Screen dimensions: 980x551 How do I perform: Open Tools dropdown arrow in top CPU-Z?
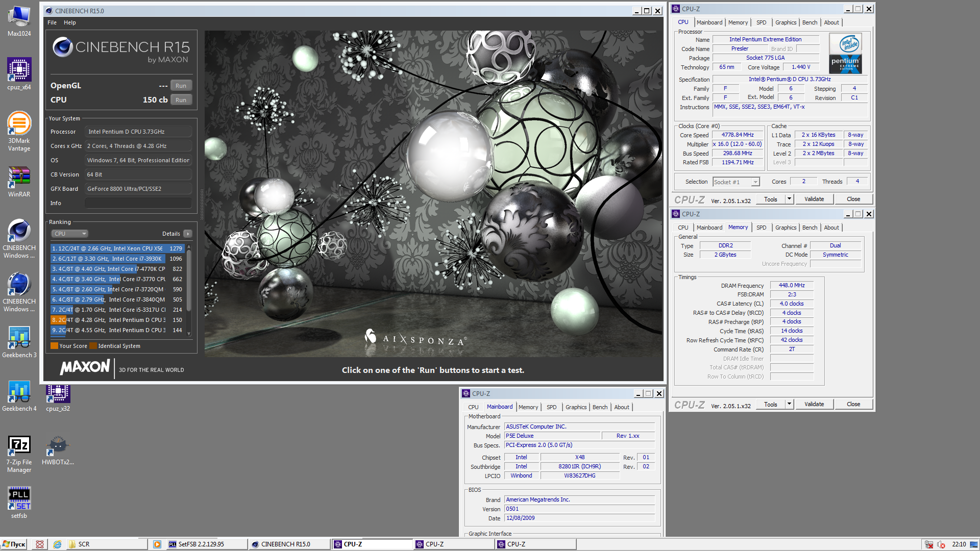point(789,199)
